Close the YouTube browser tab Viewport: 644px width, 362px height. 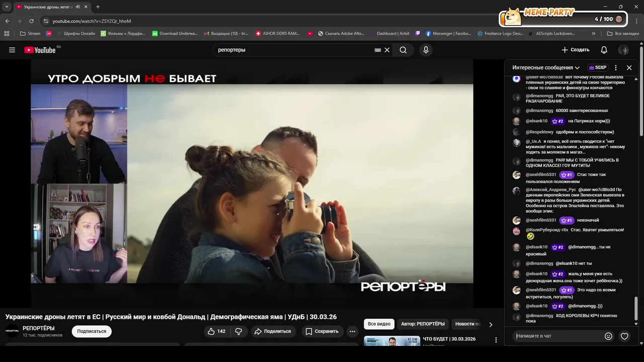point(85,7)
